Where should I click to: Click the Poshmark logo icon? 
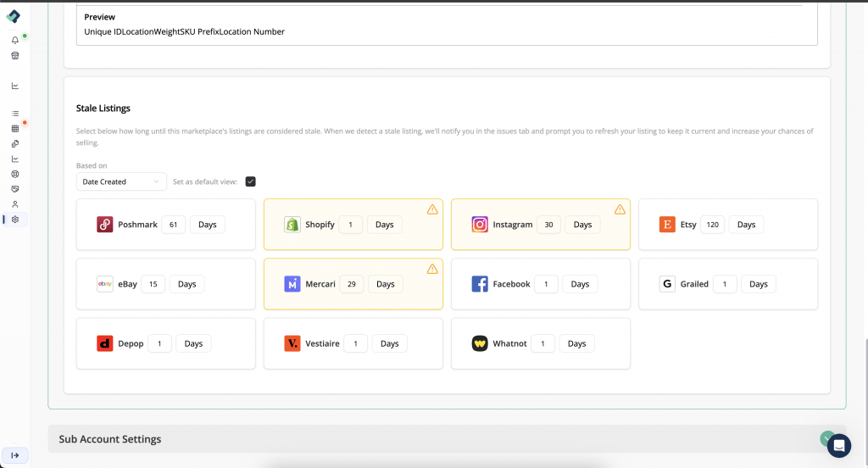pyautogui.click(x=104, y=225)
